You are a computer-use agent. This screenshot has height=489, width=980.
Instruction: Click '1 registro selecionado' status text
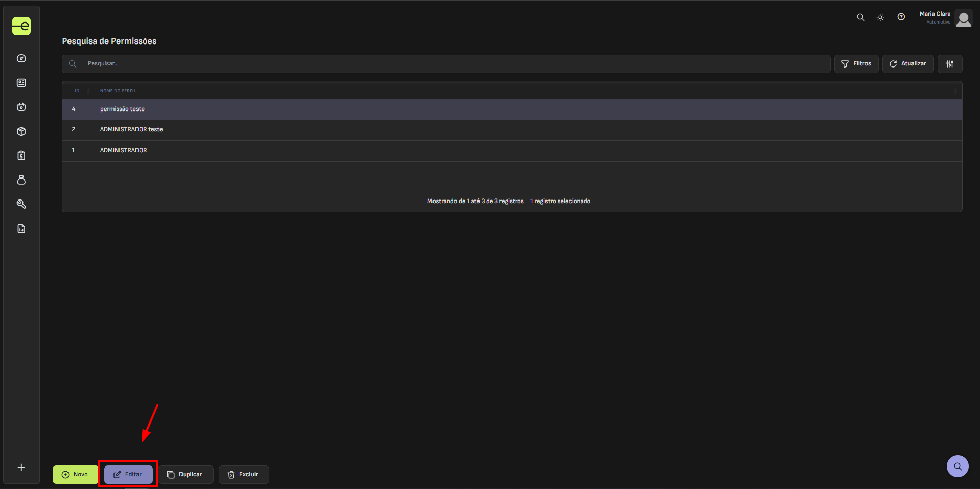560,202
